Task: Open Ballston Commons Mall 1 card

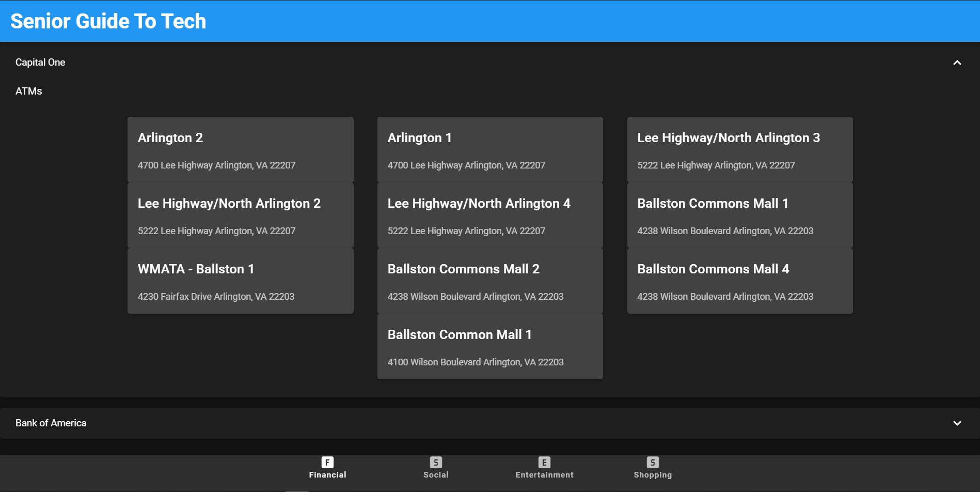Action: (x=740, y=215)
